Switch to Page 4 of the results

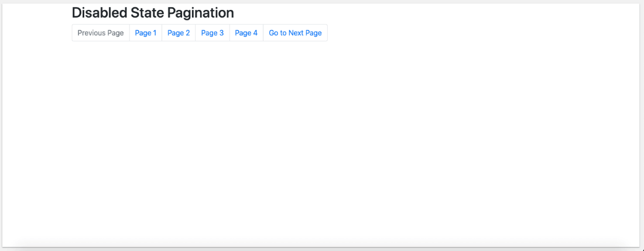(246, 33)
